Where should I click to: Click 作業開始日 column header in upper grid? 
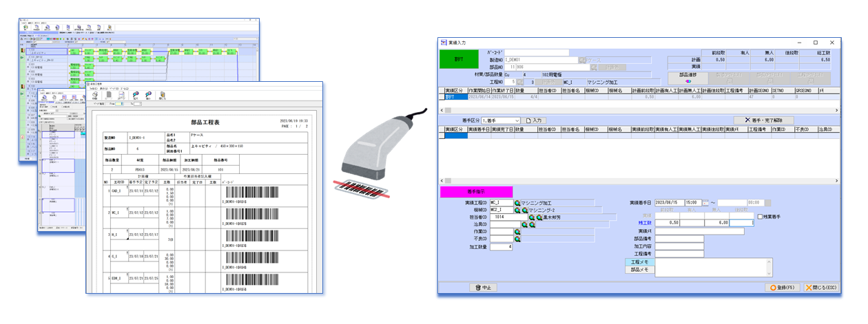click(479, 90)
